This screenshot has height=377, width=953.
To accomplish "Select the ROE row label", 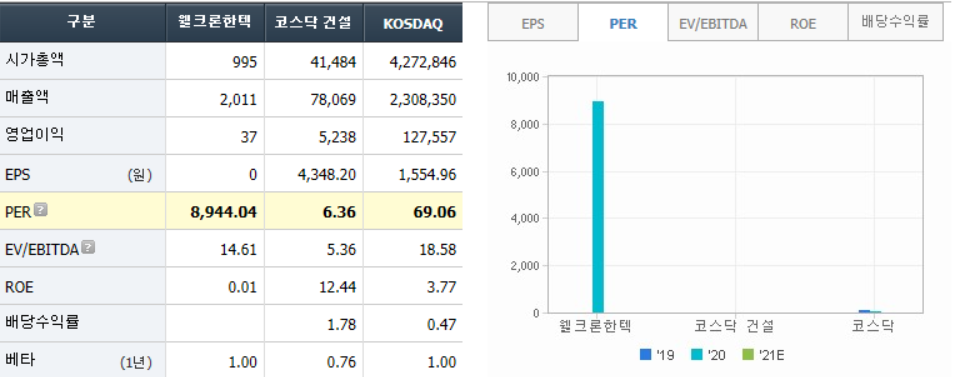I will pos(19,287).
